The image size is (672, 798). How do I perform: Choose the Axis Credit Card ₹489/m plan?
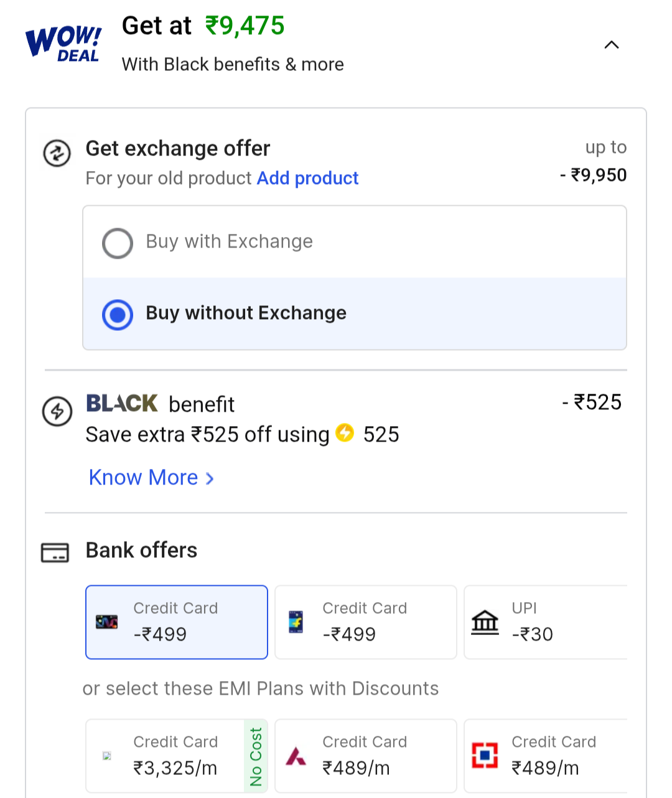(366, 756)
